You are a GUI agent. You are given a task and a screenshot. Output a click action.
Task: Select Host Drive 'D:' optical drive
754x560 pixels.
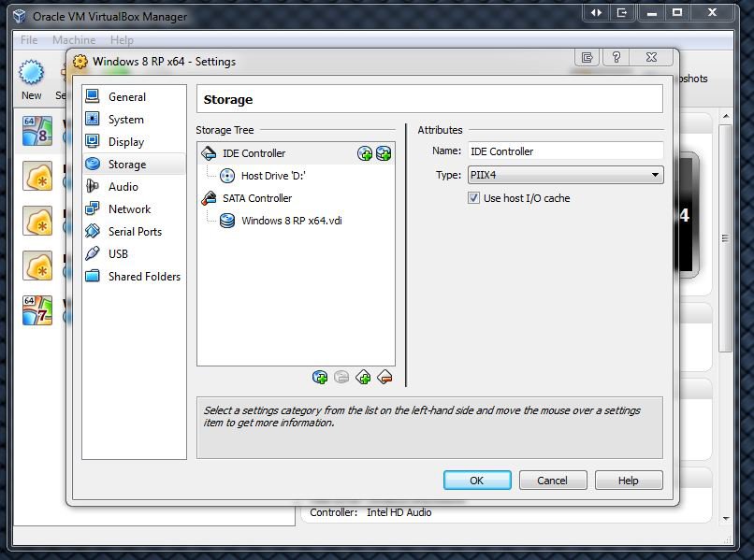(297, 176)
